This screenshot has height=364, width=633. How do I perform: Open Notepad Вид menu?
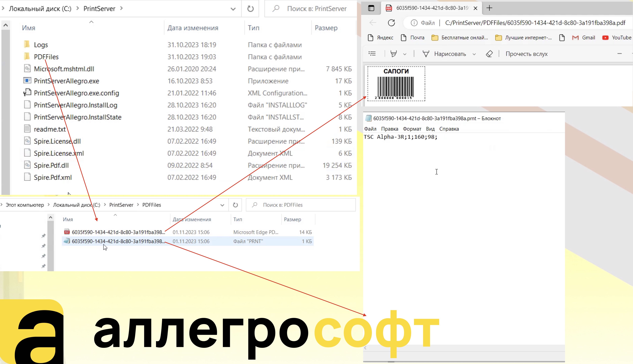coord(430,129)
